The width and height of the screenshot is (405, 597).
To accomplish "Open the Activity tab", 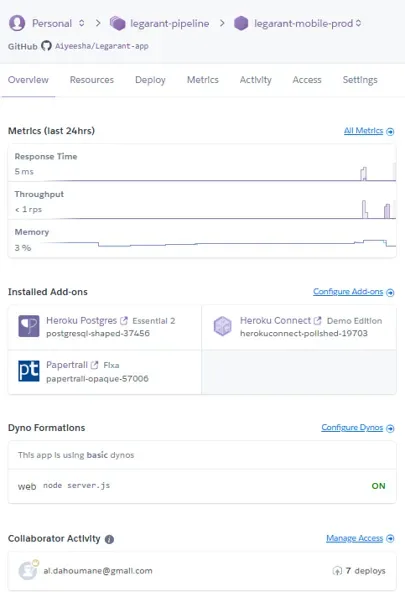I will point(255,80).
